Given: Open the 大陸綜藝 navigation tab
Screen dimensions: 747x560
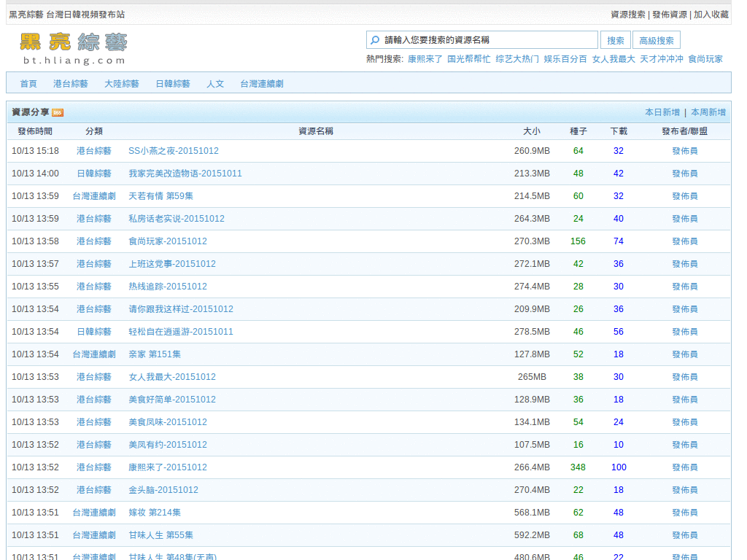Looking at the screenshot, I should [122, 84].
